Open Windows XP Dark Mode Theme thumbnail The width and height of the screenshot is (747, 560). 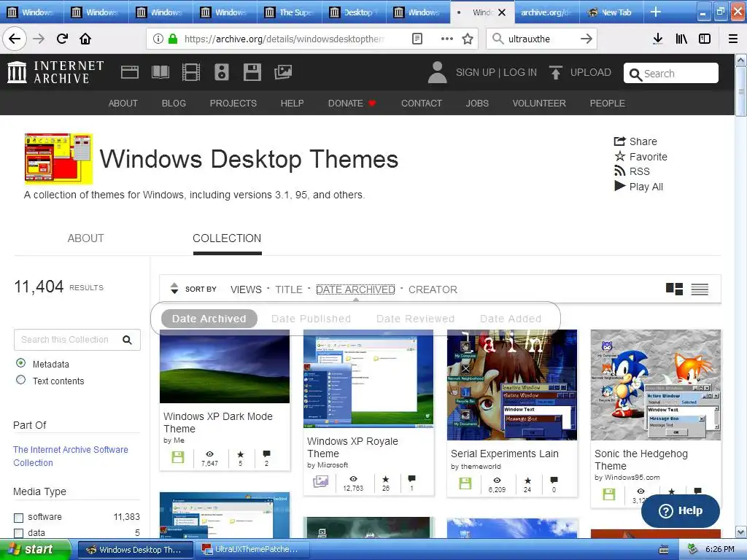[225, 366]
